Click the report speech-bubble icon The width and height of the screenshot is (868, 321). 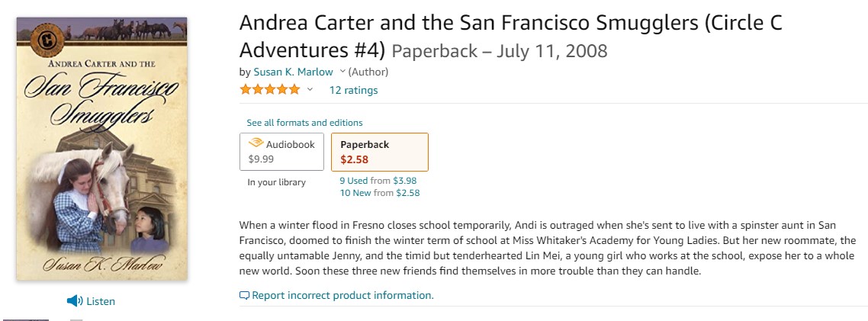pyautogui.click(x=244, y=295)
